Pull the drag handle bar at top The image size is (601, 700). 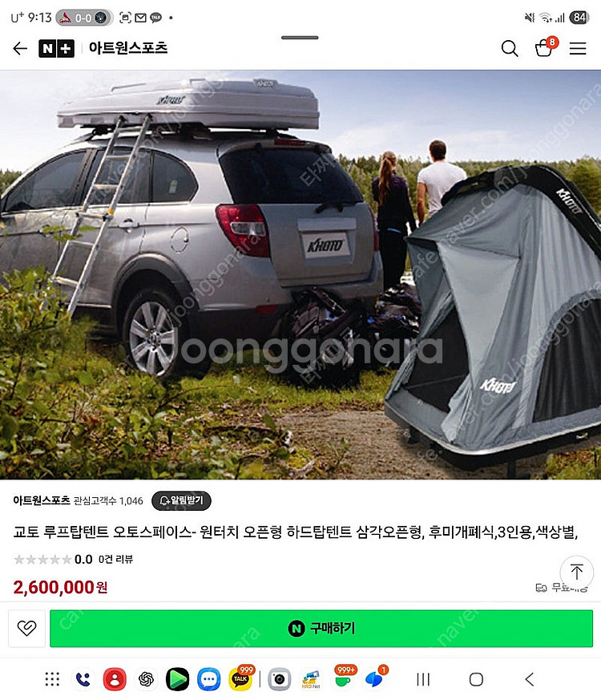pyautogui.click(x=300, y=38)
